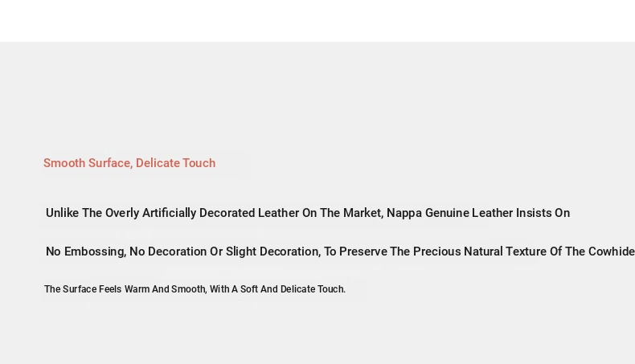The height and width of the screenshot is (364, 635).
Task: Click the word "Cowhide" at the line end
Action: [611, 252]
